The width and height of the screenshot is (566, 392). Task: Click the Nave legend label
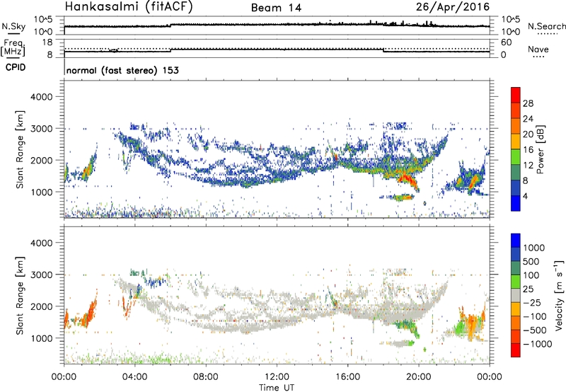click(538, 50)
